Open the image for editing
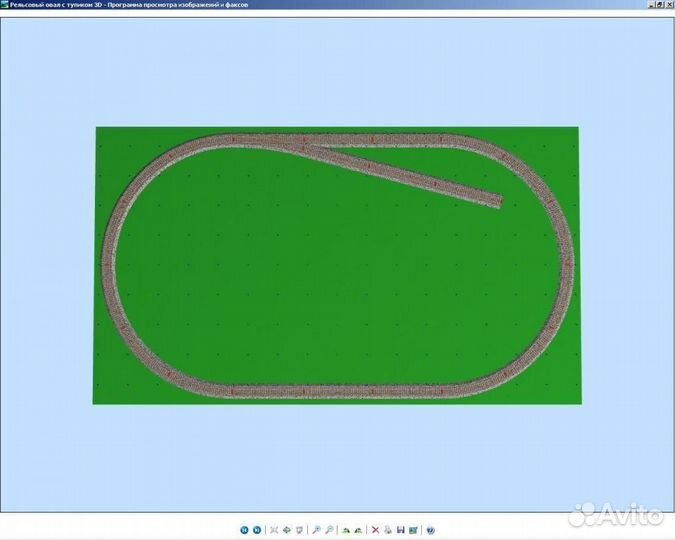This screenshot has height=540, width=675. (413, 530)
